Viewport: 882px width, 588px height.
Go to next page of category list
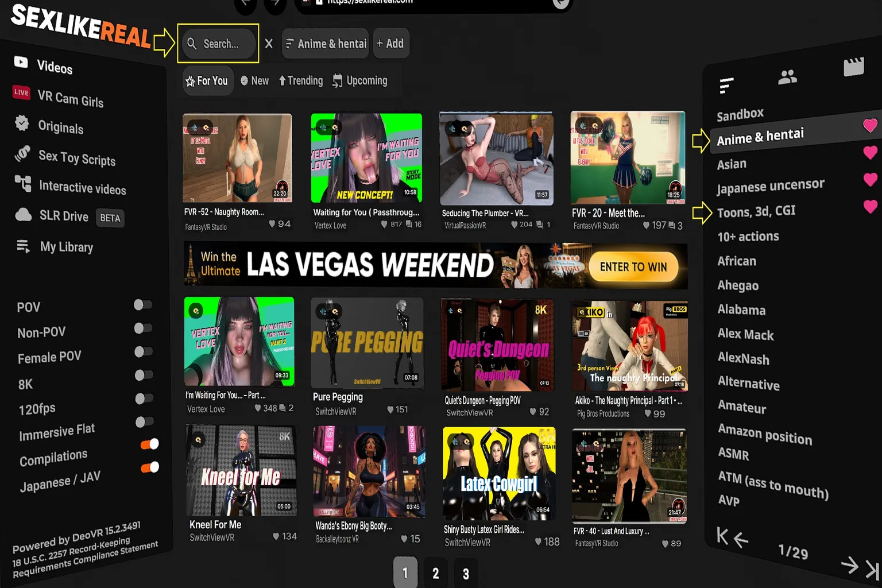point(849,565)
